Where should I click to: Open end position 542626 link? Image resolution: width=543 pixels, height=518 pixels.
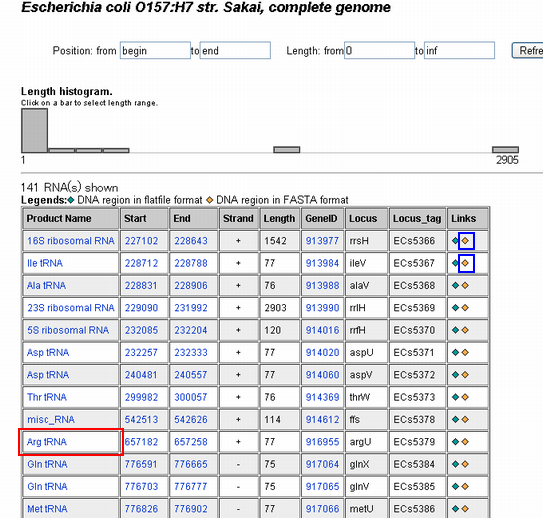(191, 419)
